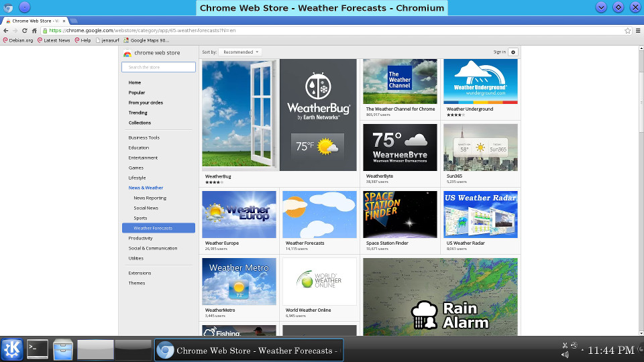The height and width of the screenshot is (362, 644).
Task: Open Collections in the sidebar
Action: [140, 123]
